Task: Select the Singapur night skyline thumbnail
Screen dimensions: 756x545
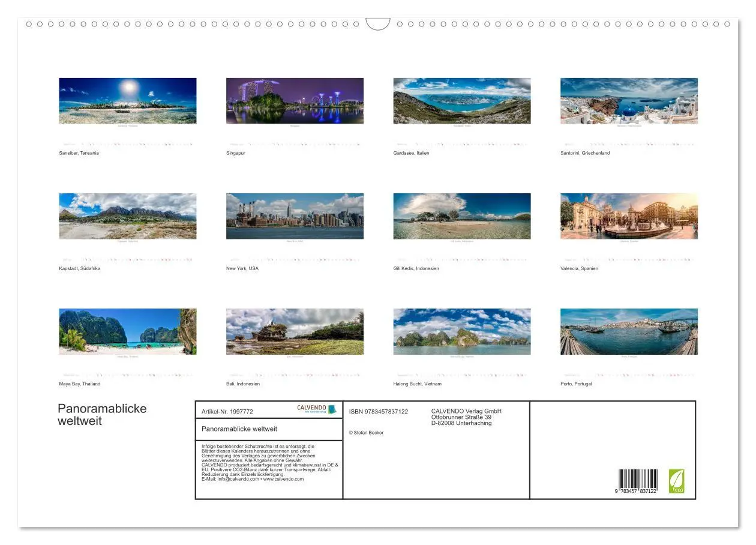Action: point(295,101)
